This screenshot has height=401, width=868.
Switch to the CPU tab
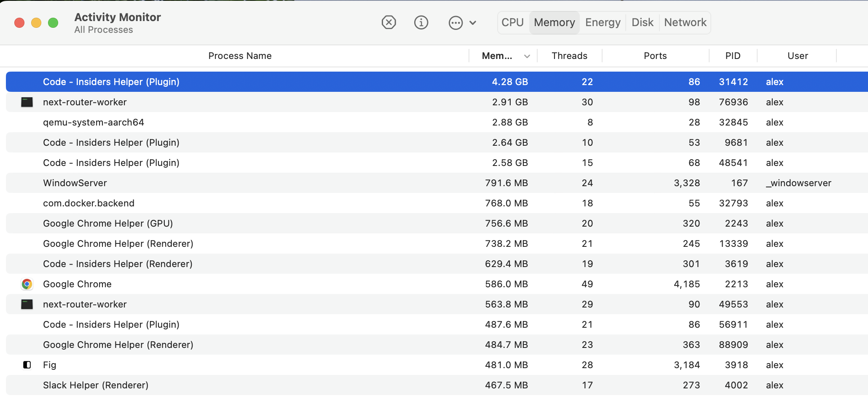[512, 22]
